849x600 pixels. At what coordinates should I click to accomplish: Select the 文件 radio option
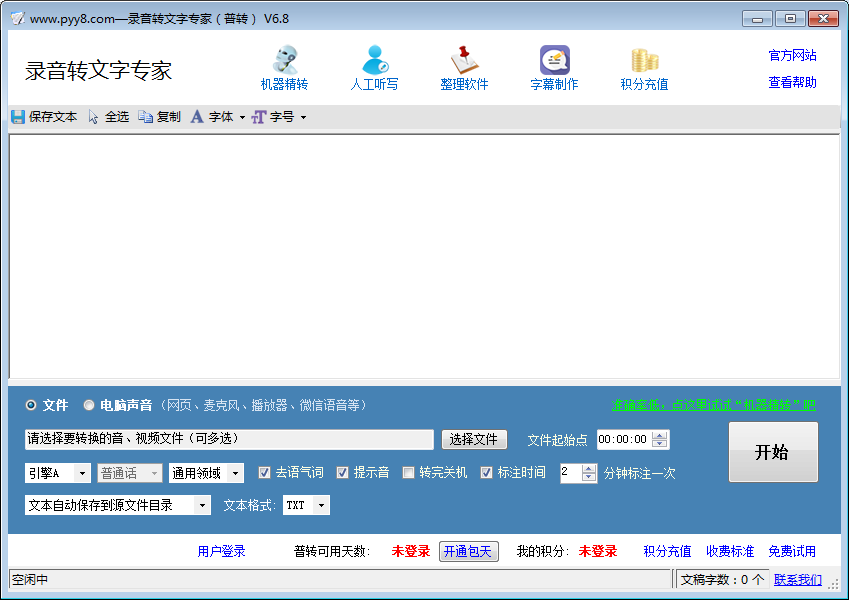pos(31,405)
